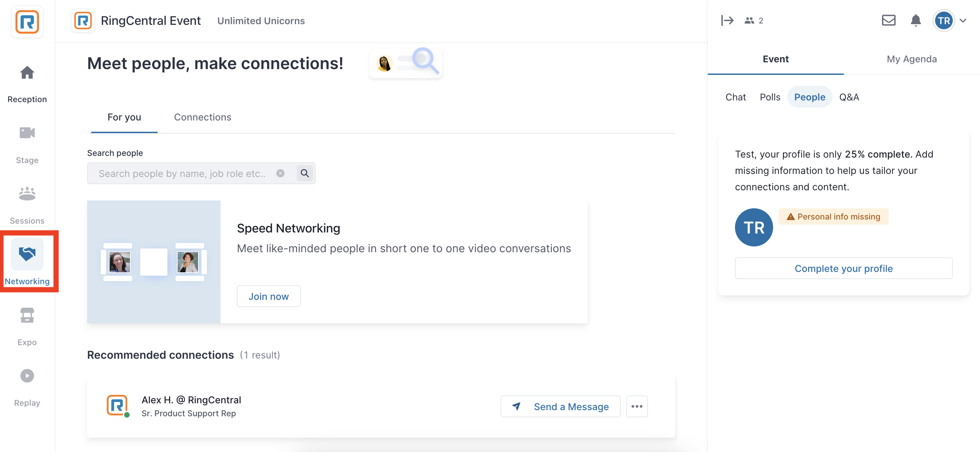Viewport: 980px width, 452px height.
Task: Clear the search people field
Action: [280, 173]
